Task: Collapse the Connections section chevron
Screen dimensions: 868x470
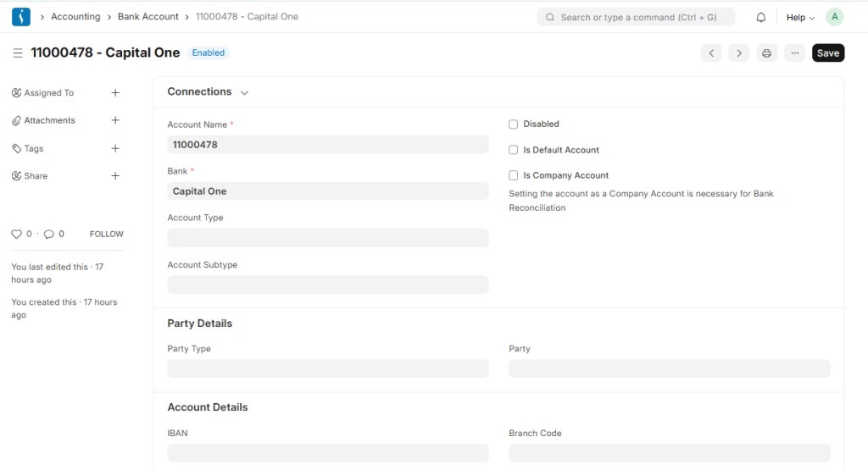Action: (x=245, y=93)
